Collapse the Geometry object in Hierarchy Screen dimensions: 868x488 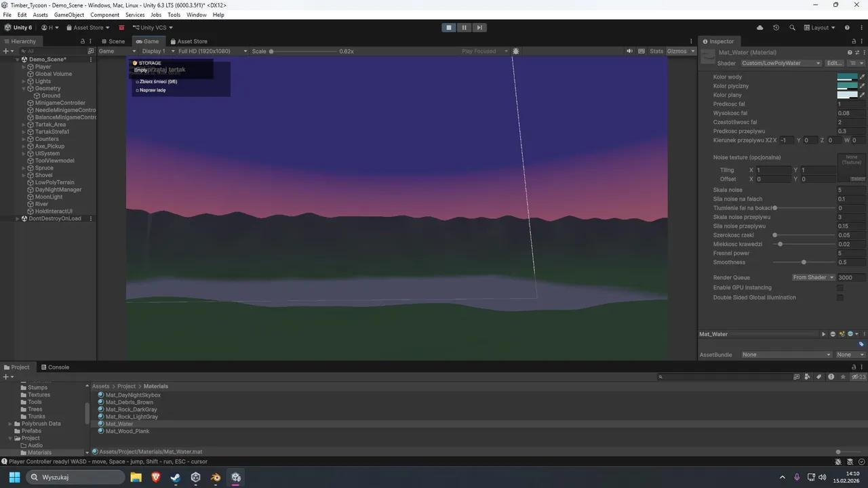pos(24,89)
